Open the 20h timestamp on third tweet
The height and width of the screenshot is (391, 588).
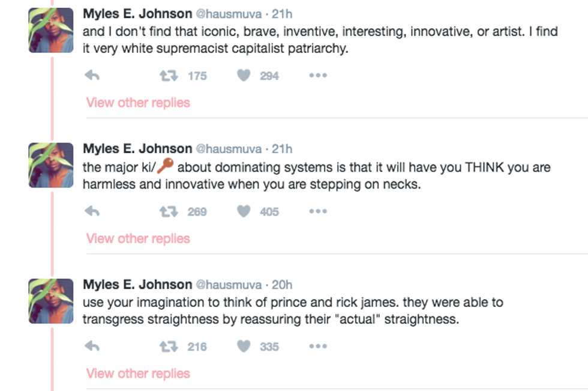click(282, 285)
